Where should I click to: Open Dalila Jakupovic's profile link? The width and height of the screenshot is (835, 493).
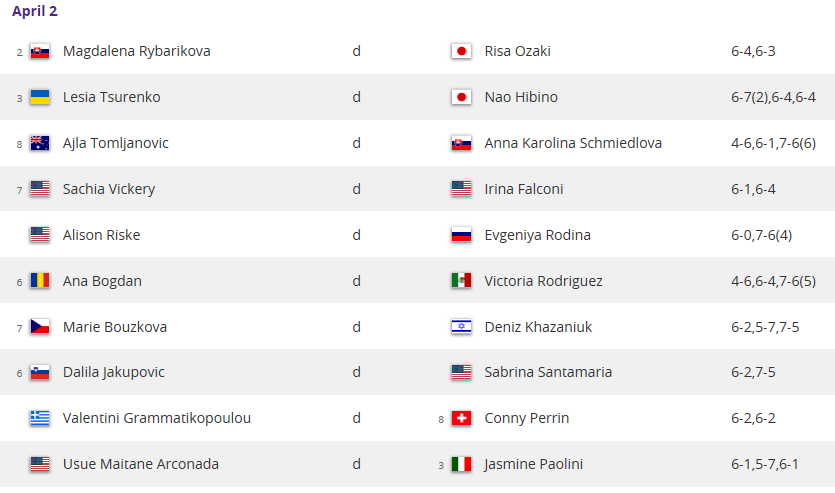point(113,372)
